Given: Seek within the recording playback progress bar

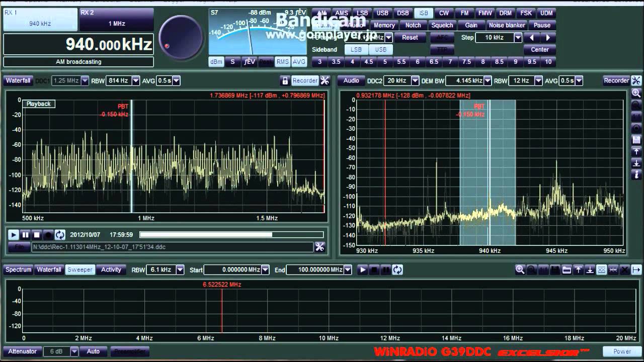Looking at the screenshot, I should (231, 235).
